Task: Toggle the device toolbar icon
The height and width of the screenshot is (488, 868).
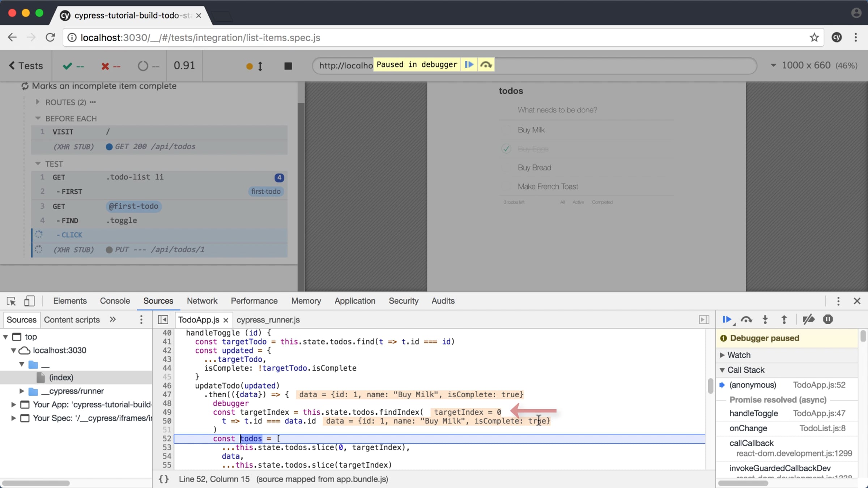Action: (29, 301)
